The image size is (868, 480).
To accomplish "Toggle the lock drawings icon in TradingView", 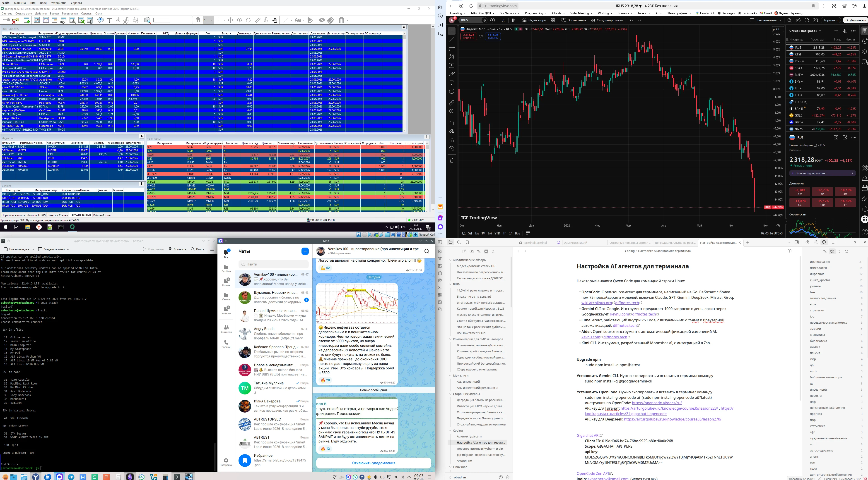I will tap(451, 140).
